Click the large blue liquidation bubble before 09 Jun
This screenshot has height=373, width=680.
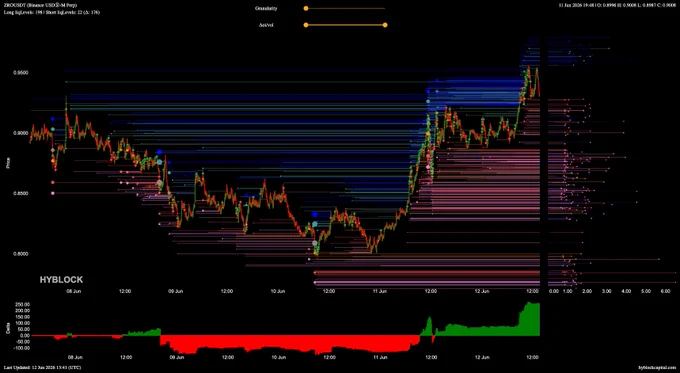pyautogui.click(x=160, y=152)
